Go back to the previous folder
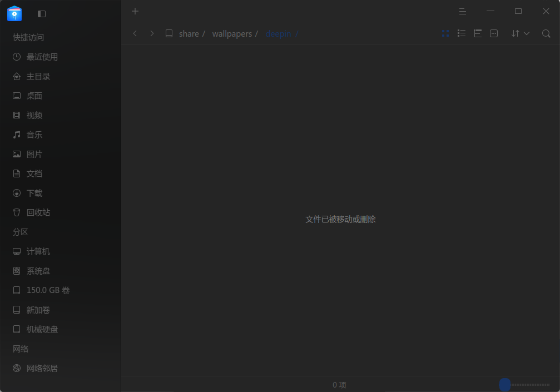Viewport: 560px width, 392px height. click(x=135, y=33)
